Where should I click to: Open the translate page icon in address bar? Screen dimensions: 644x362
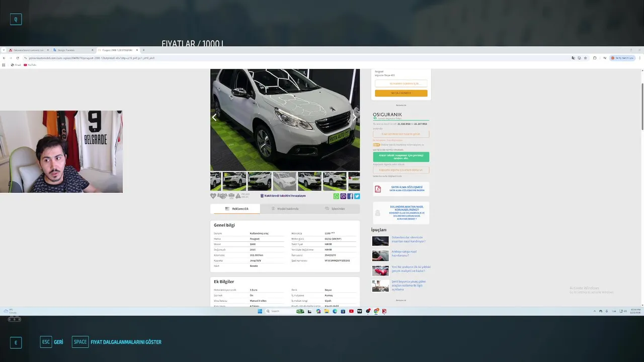tap(573, 58)
